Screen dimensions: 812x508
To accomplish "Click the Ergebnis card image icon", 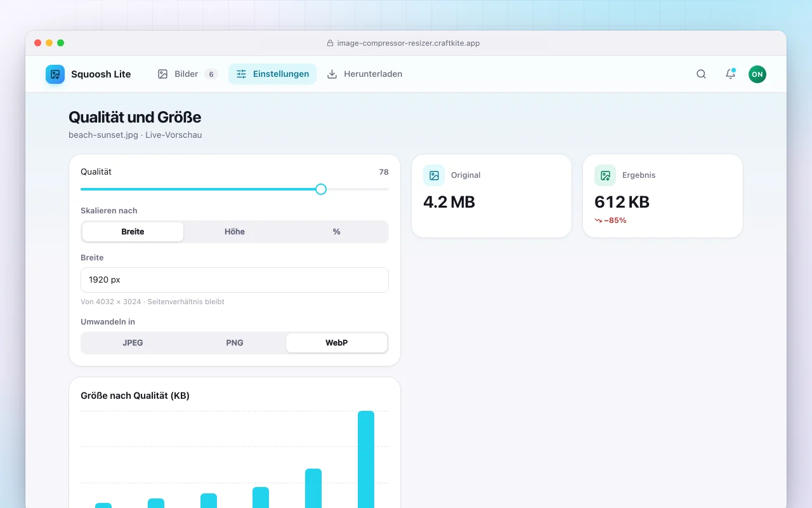I will 605,175.
